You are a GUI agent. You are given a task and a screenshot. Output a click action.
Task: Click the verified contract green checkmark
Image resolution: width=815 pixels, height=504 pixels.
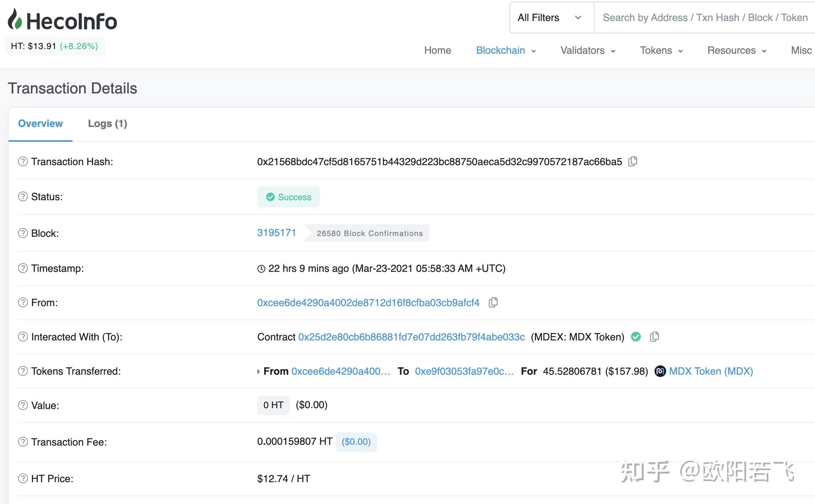[x=636, y=337]
